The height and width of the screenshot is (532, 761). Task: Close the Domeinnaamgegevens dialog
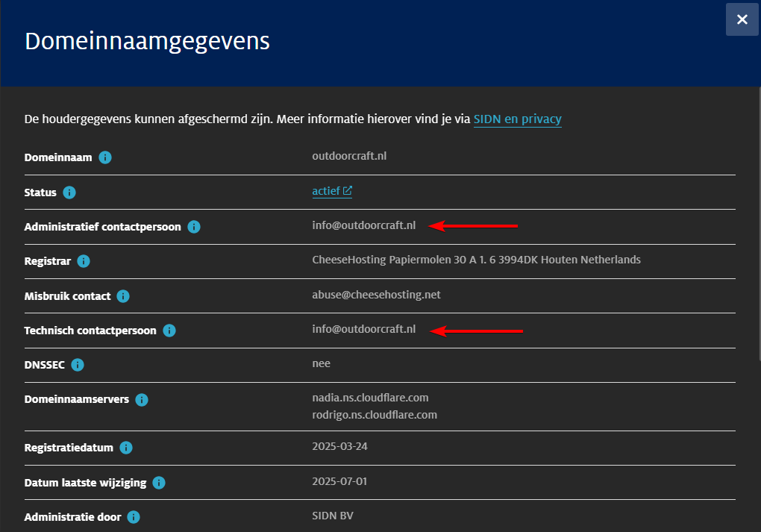point(742,19)
